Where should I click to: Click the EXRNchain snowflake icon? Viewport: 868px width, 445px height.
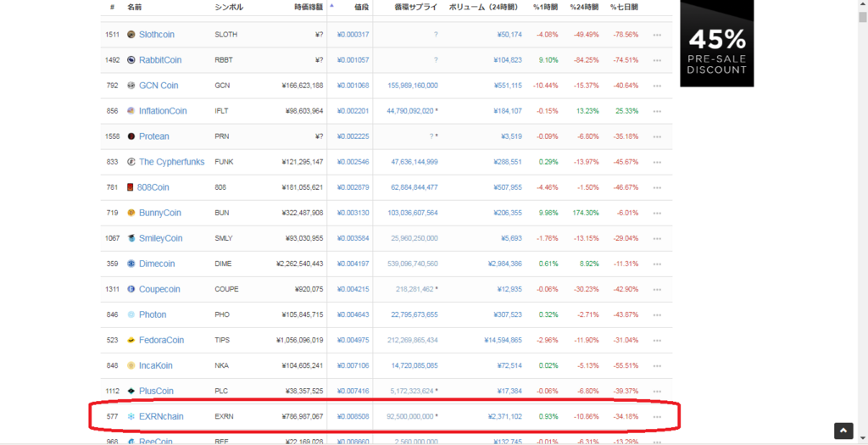pos(131,416)
